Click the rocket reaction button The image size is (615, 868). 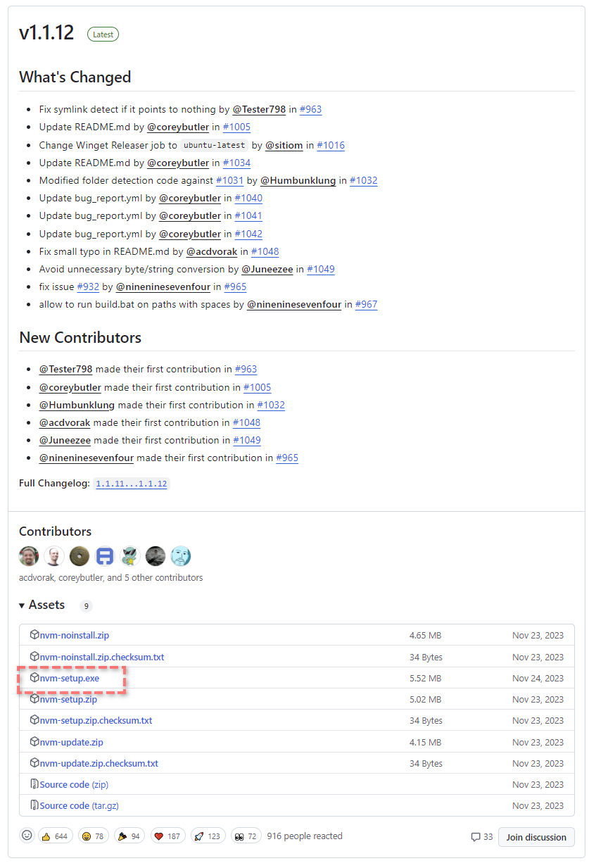pos(207,836)
